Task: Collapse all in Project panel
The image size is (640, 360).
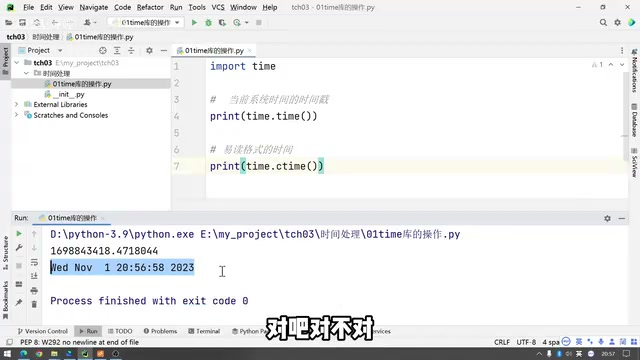Action: pyautogui.click(x=131, y=50)
